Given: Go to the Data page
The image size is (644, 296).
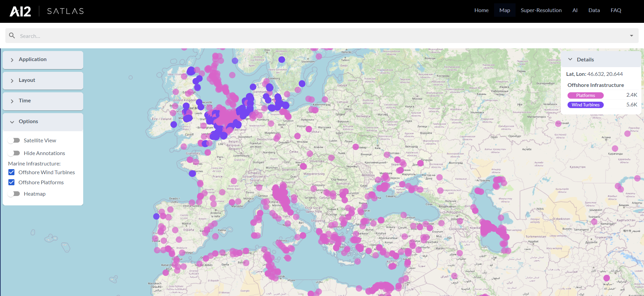Looking at the screenshot, I should [x=594, y=10].
